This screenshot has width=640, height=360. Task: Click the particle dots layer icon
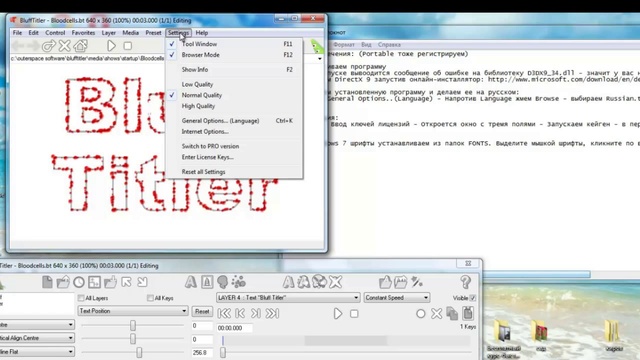(238, 282)
